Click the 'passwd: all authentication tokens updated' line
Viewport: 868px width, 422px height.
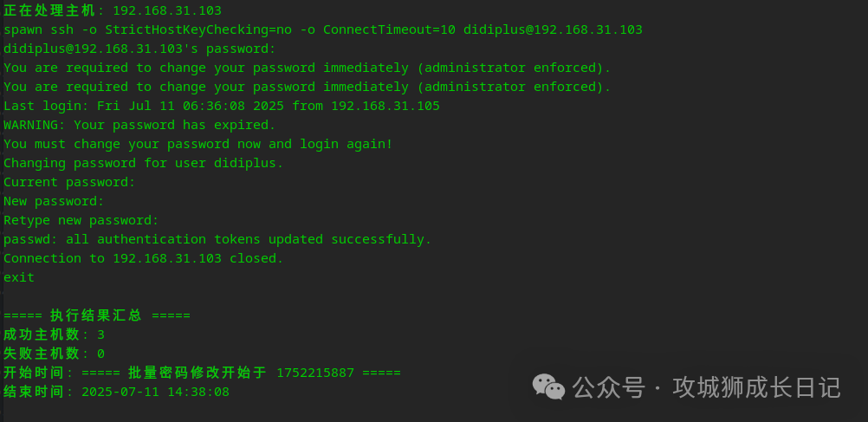pos(217,239)
